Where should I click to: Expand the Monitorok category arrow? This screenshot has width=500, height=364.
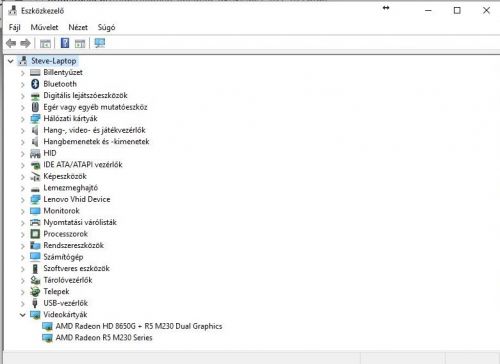click(23, 211)
